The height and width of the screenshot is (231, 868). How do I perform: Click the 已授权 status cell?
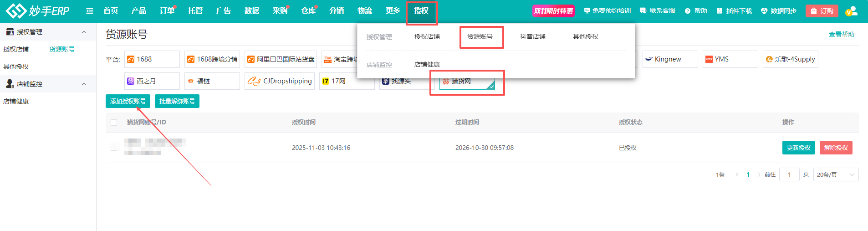click(628, 148)
